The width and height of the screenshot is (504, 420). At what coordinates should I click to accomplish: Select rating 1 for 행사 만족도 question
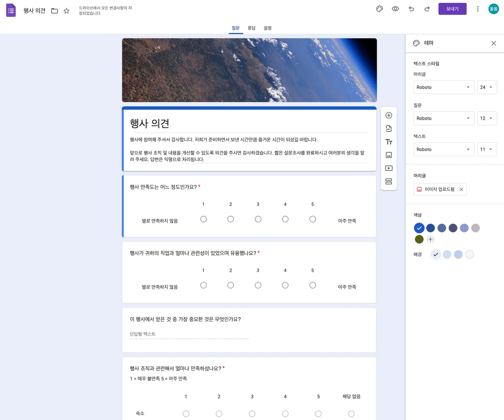click(203, 219)
